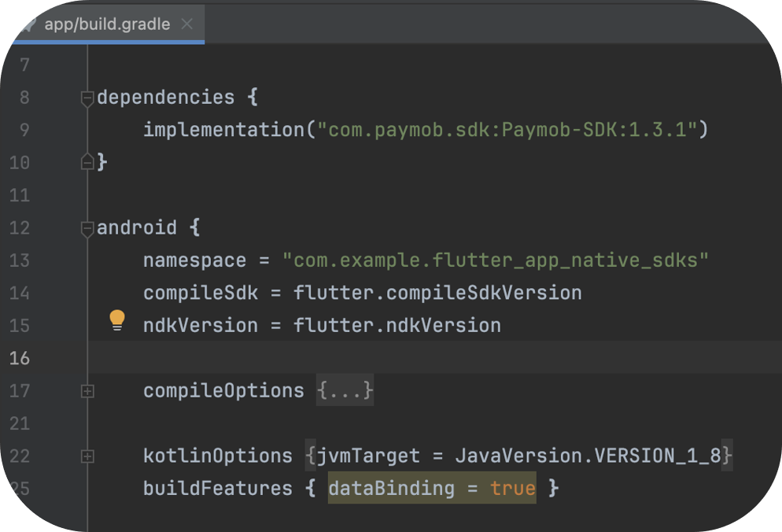Viewport: 782px width, 532px height.
Task: Place cursor on empty line 16
Action: 393,358
